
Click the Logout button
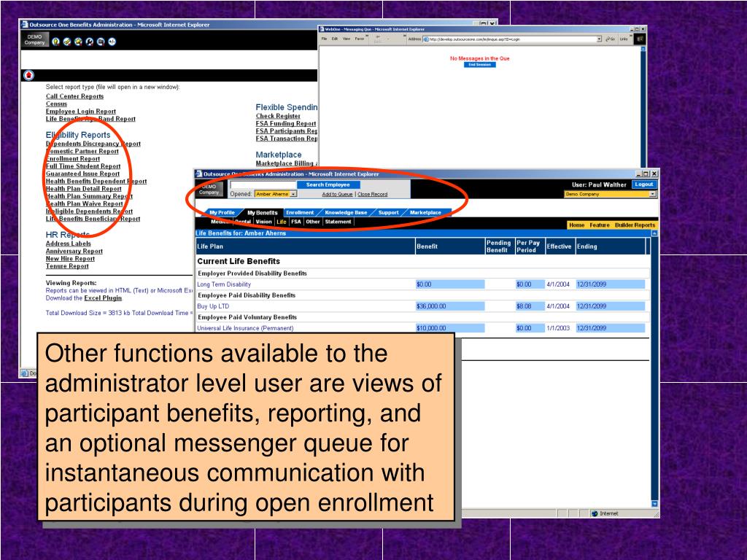coord(644,184)
